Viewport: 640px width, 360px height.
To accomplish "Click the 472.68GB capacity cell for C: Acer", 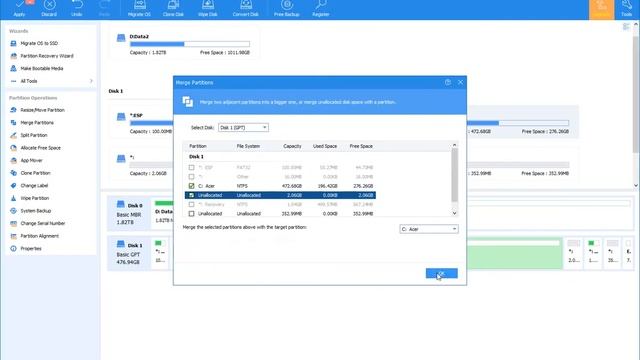I will click(x=292, y=186).
